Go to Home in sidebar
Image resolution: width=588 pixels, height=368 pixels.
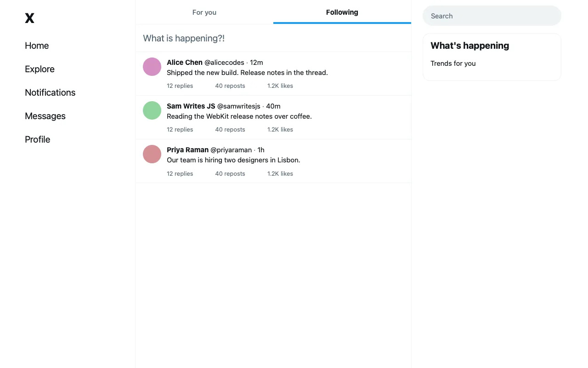(37, 46)
